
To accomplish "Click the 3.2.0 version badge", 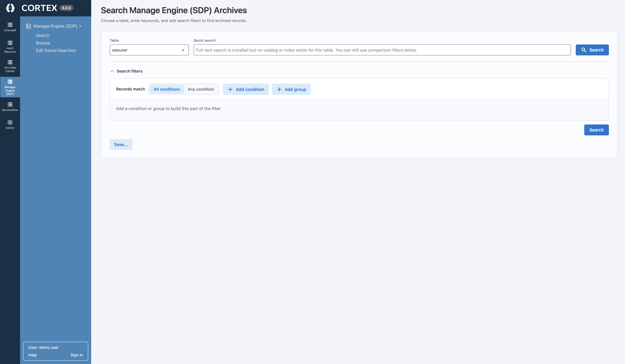I will [x=66, y=8].
